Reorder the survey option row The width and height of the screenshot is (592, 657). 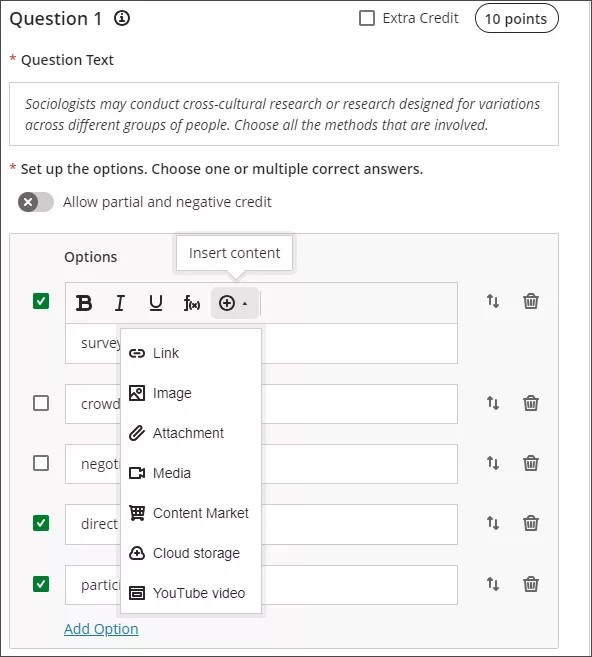pyautogui.click(x=493, y=301)
